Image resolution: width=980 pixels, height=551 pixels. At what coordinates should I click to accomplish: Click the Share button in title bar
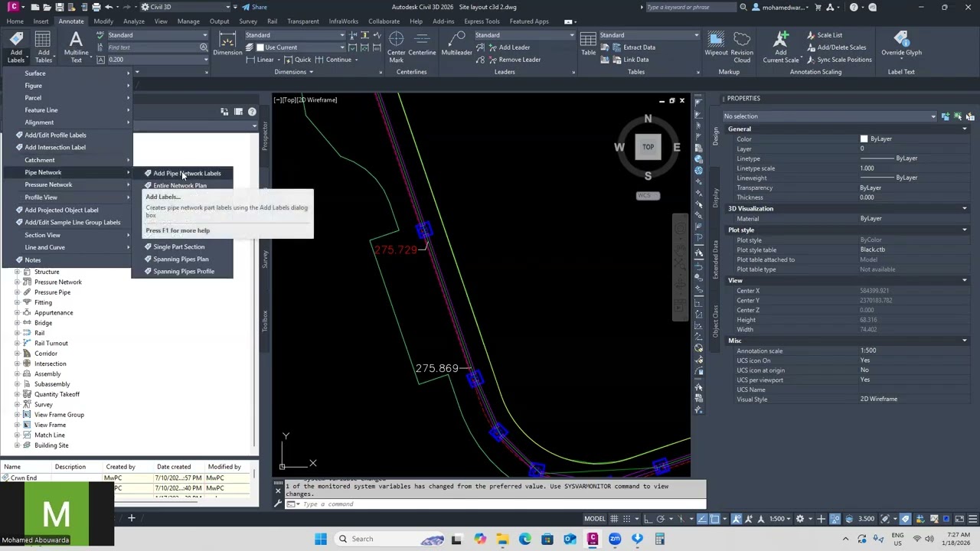click(x=255, y=7)
